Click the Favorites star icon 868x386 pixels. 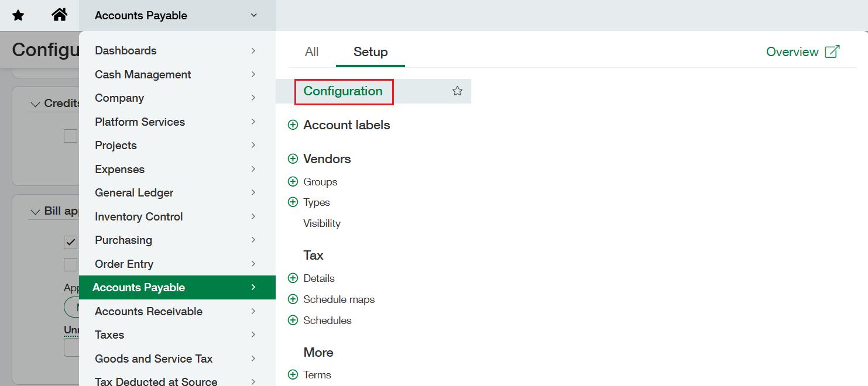click(18, 15)
